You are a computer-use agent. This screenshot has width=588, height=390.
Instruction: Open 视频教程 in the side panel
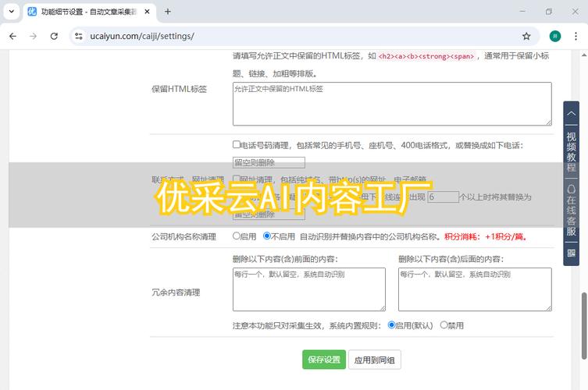coord(571,151)
